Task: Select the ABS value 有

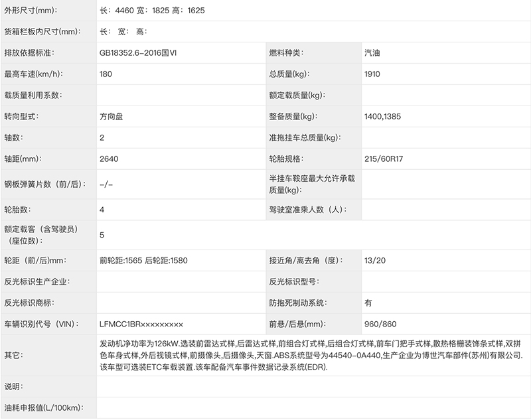Action: tap(368, 303)
